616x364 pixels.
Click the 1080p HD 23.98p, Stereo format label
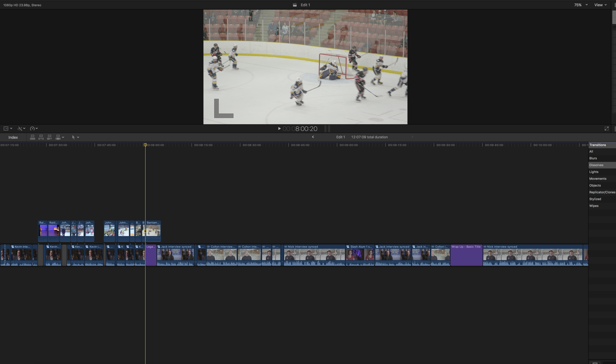(22, 5)
